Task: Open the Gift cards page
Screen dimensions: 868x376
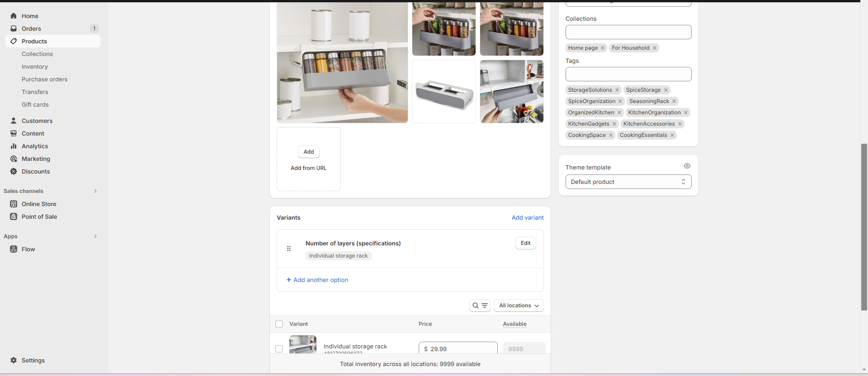Action: click(35, 104)
